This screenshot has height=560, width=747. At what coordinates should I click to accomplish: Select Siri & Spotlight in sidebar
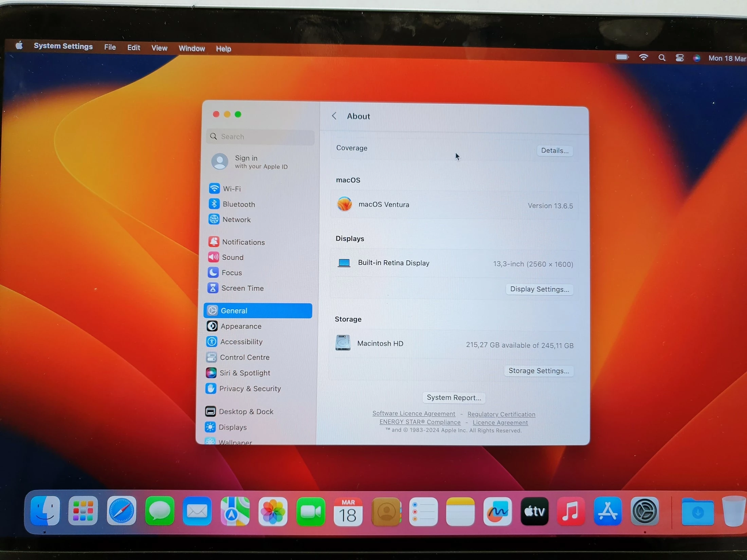pos(257,373)
